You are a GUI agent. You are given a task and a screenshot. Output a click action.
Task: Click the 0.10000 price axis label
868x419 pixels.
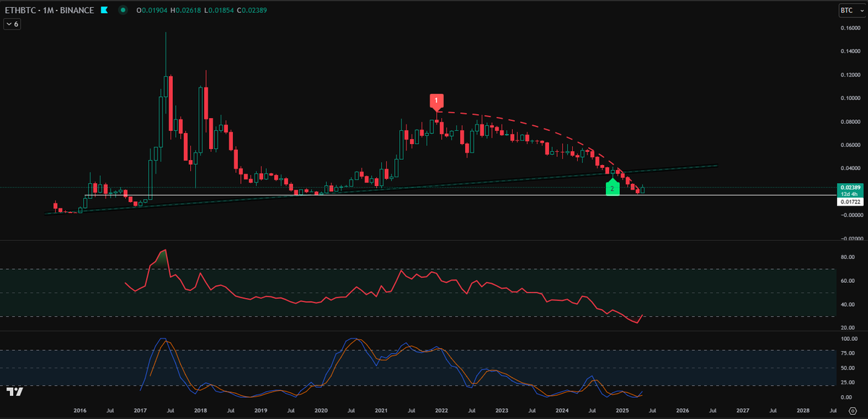(850, 98)
